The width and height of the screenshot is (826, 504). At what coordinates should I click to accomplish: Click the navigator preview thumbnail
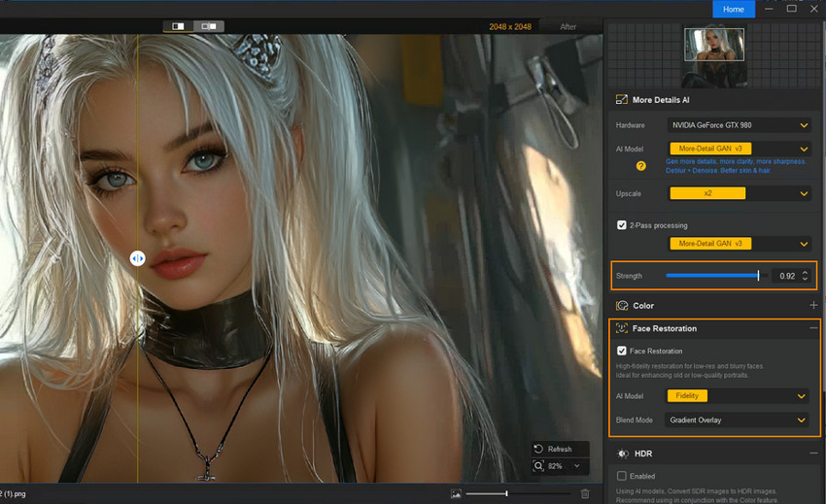[714, 57]
